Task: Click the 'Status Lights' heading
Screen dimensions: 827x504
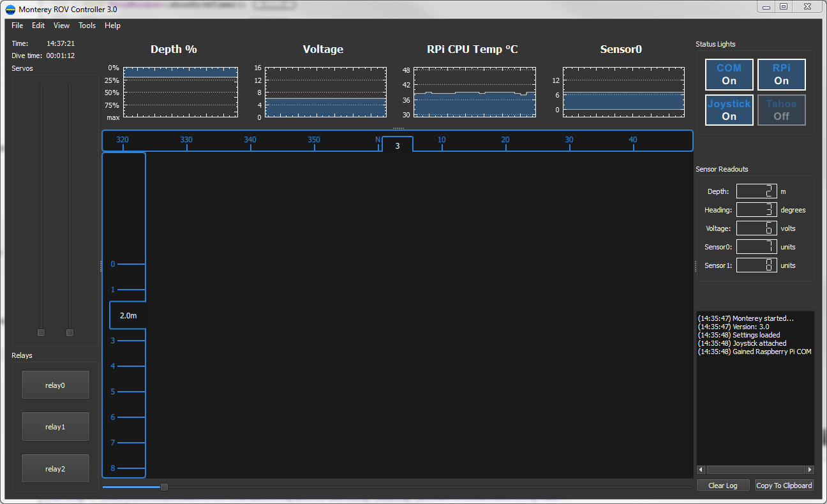Action: [715, 44]
